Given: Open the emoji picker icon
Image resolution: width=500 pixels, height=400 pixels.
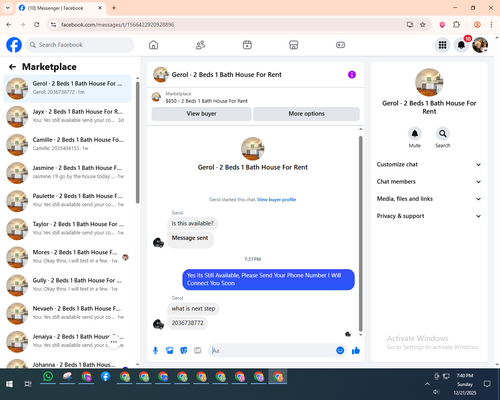Looking at the screenshot, I should pyautogui.click(x=340, y=350).
